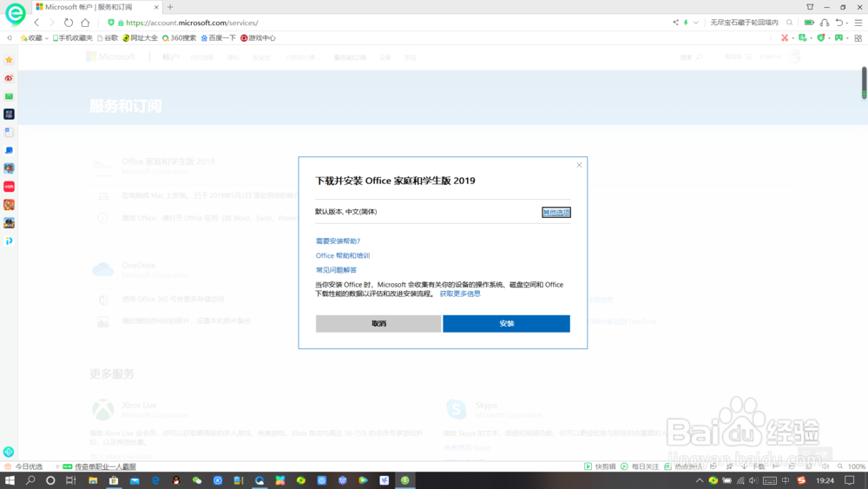Go back with browser back arrow
The width and height of the screenshot is (868, 489).
tap(36, 23)
